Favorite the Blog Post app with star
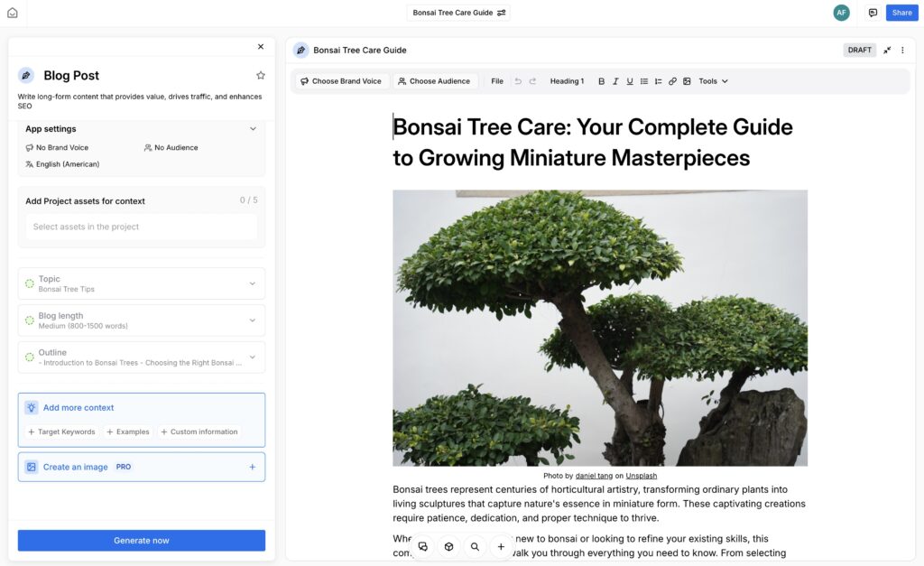This screenshot has width=924, height=566. tap(261, 75)
